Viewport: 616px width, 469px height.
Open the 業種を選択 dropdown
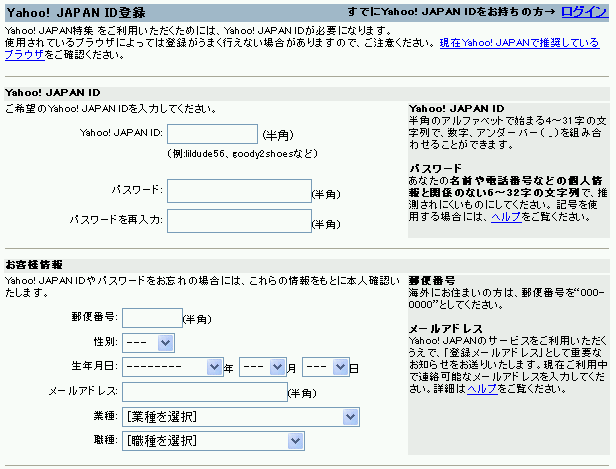[x=241, y=417]
